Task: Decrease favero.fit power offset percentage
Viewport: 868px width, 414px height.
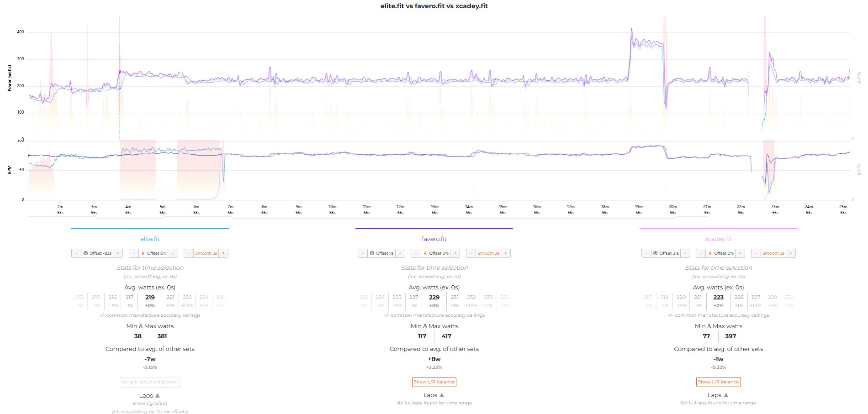Action: 416,253
